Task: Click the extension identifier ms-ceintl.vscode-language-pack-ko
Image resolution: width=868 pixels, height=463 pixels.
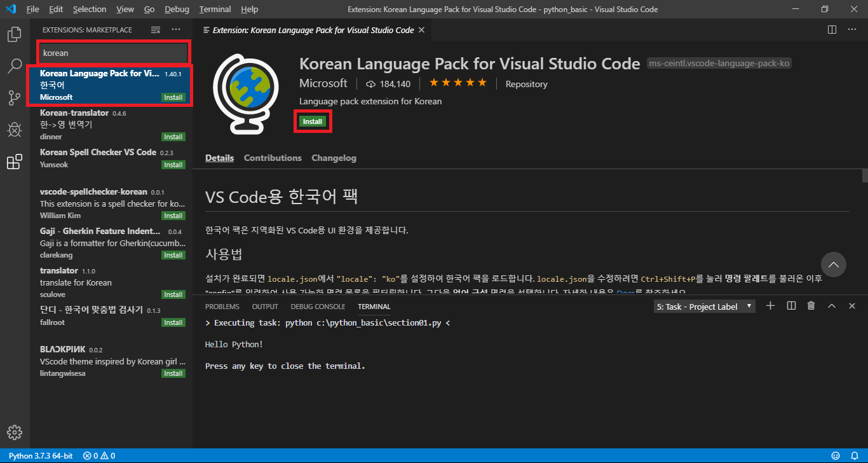Action: click(x=719, y=64)
